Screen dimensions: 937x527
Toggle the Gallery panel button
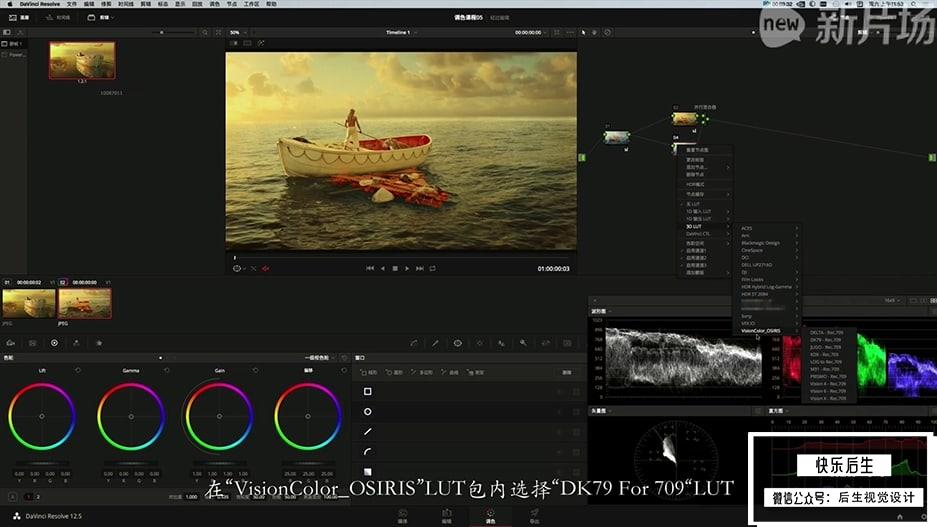pyautogui.click(x=19, y=17)
